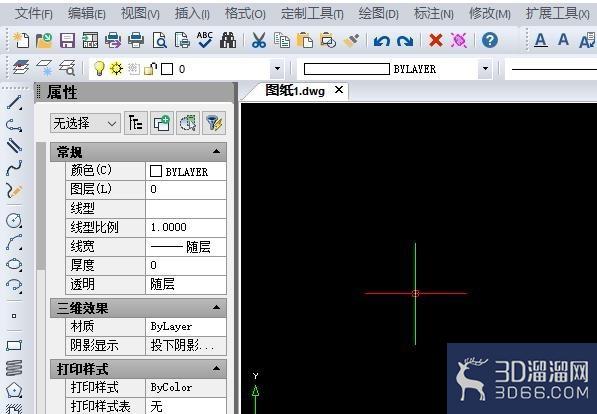Image resolution: width=597 pixels, height=414 pixels.
Task: Click the 颜色 BYLAYER color swatch
Action: tap(156, 171)
